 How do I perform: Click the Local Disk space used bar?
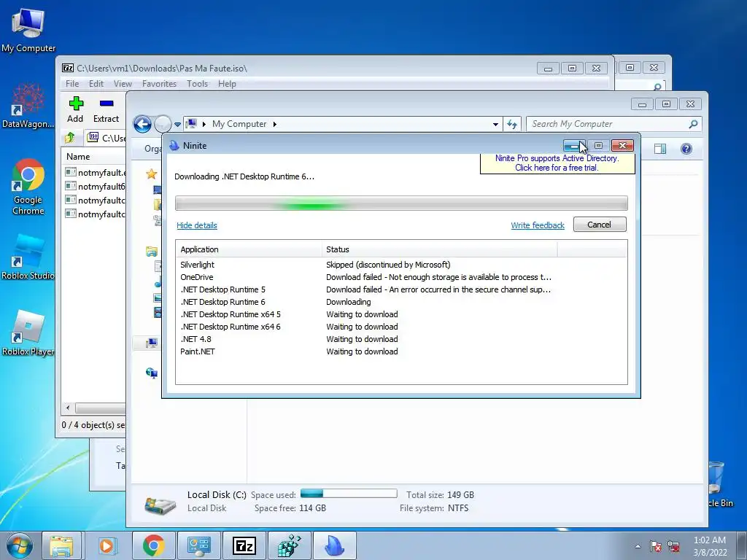[349, 494]
